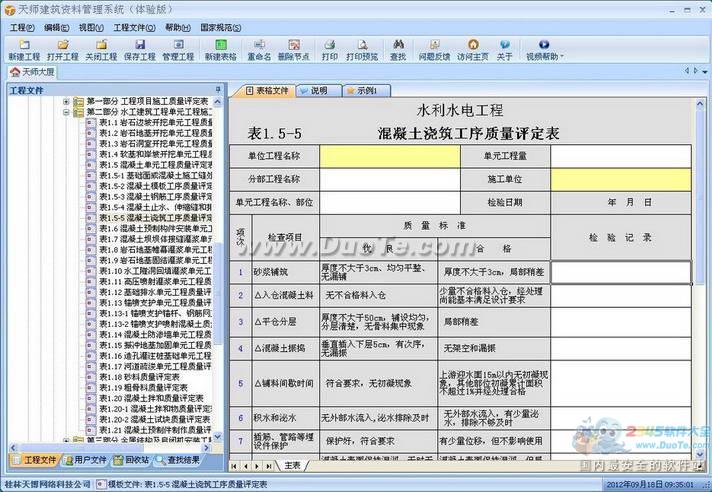Click status bar 桂林天博网络科技公司 text
Viewport: 712px width, 492px height.
point(47,485)
